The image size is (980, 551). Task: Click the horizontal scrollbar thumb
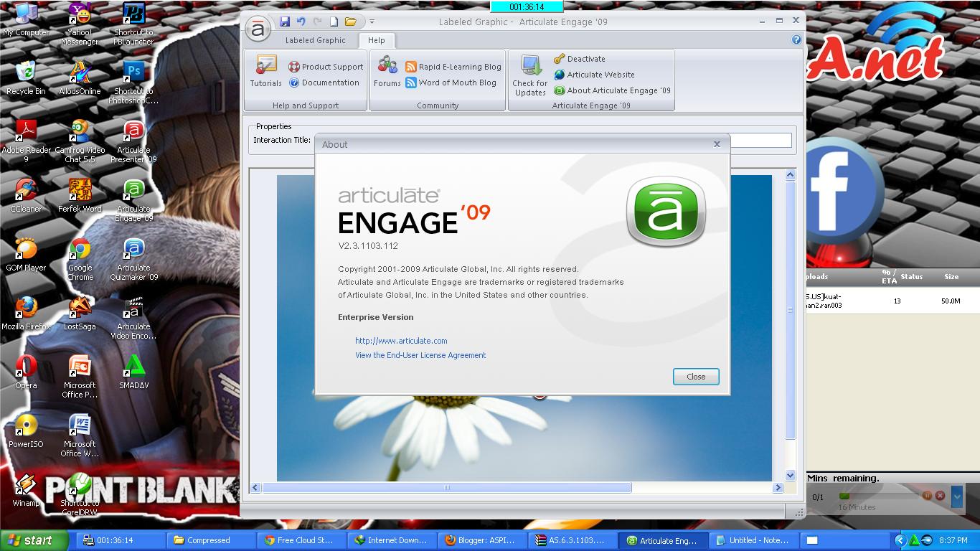tap(446, 488)
